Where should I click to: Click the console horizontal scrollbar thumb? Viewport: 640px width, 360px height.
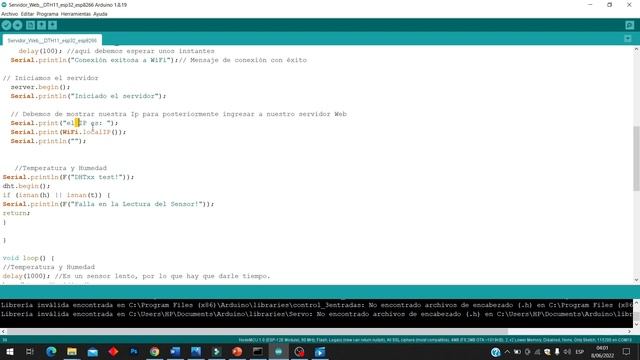point(257,331)
